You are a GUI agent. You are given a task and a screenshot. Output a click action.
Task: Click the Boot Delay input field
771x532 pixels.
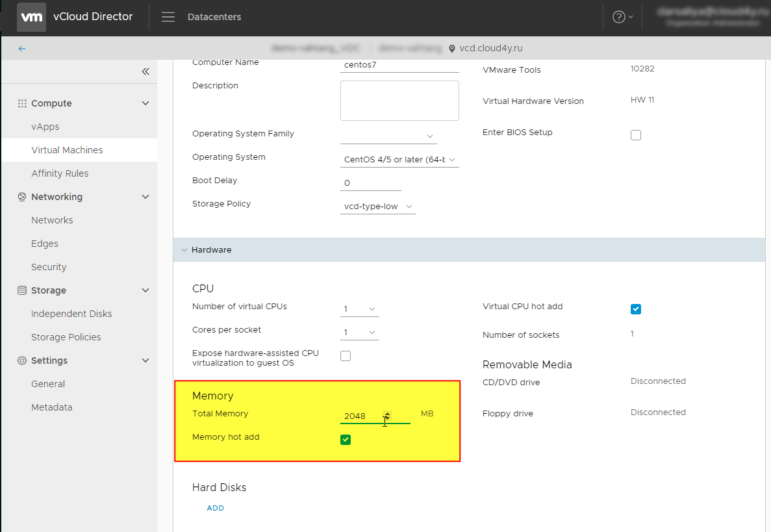click(x=370, y=183)
